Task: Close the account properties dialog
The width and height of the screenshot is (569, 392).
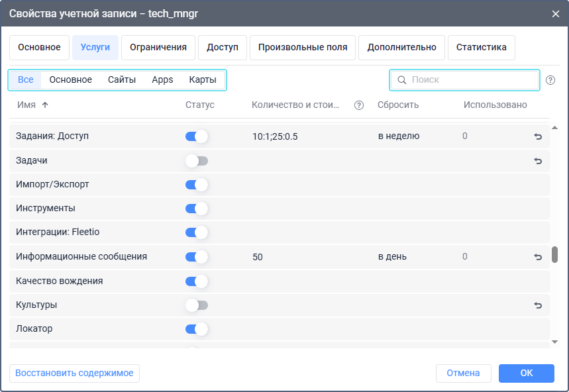Action: (555, 13)
